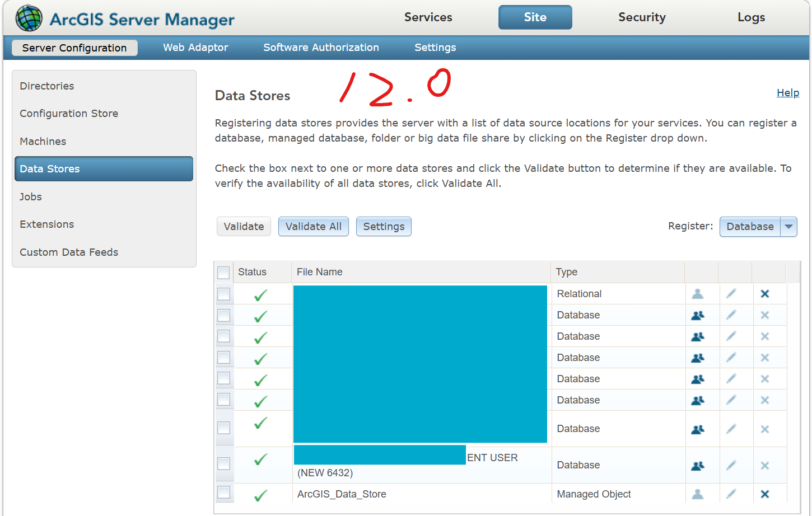Expand the Register dropdown arrow
Image resolution: width=812 pixels, height=516 pixels.
click(788, 227)
